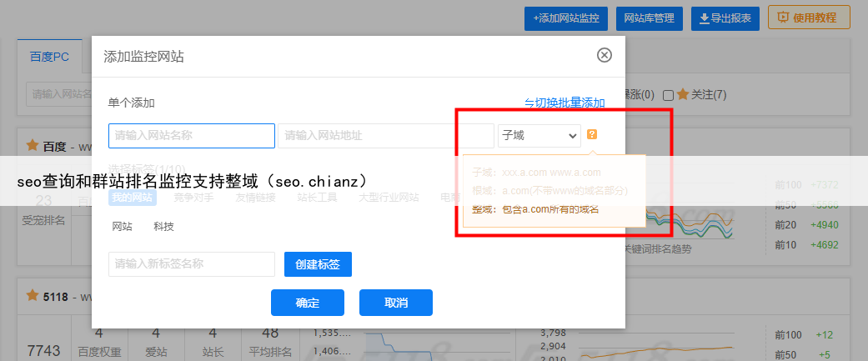Click the 请输入新标签名称 input field
868x361 pixels.
pos(192,264)
